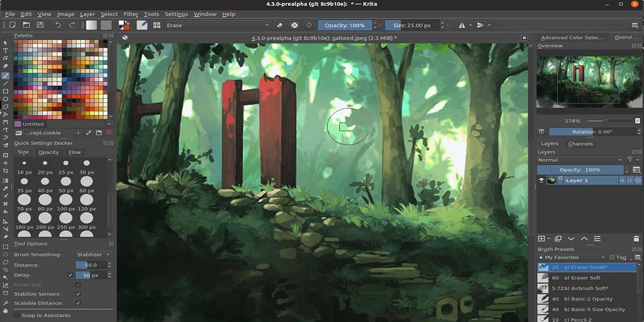Toggle horizontal mirror mode in the toolbar
Screen dimensions: 644x322
click(x=462, y=25)
